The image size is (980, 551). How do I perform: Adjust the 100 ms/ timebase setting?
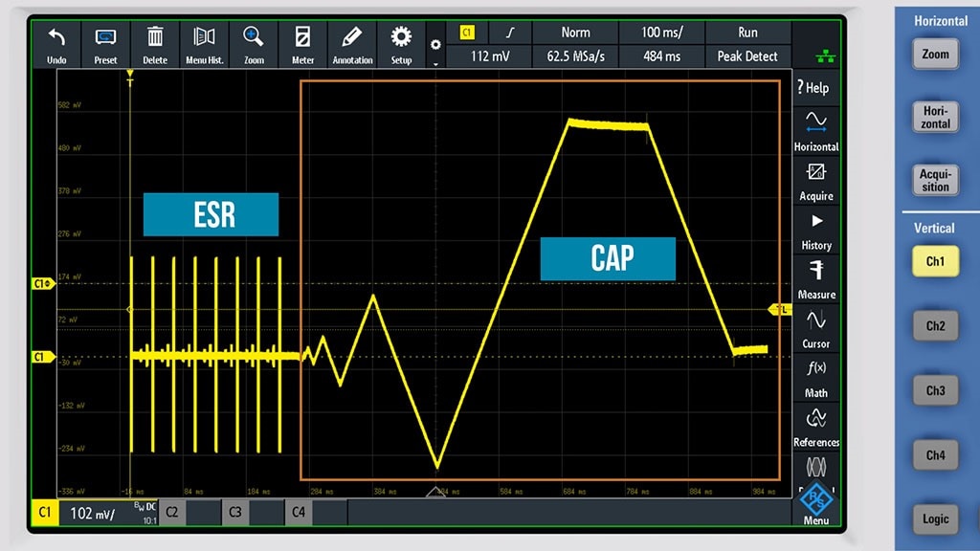coord(662,33)
